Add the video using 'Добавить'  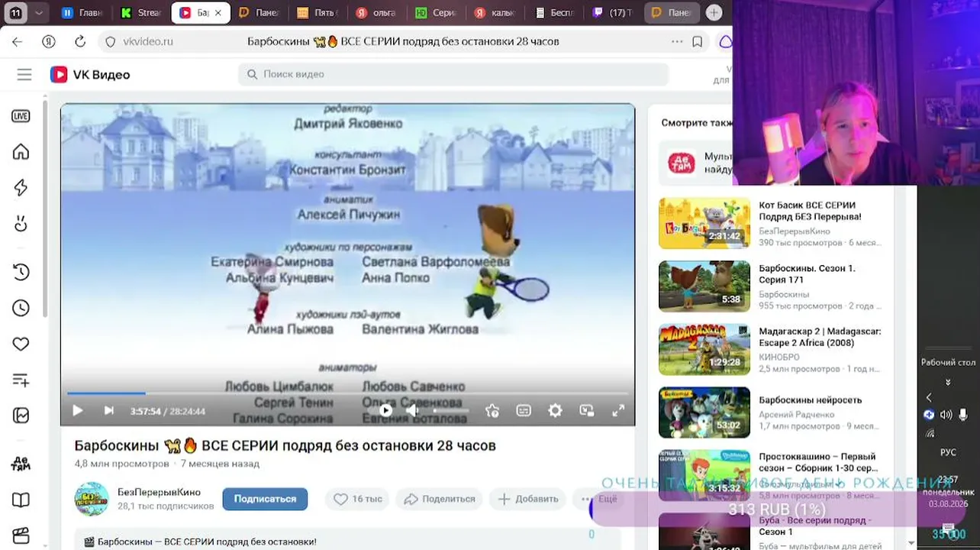click(528, 499)
